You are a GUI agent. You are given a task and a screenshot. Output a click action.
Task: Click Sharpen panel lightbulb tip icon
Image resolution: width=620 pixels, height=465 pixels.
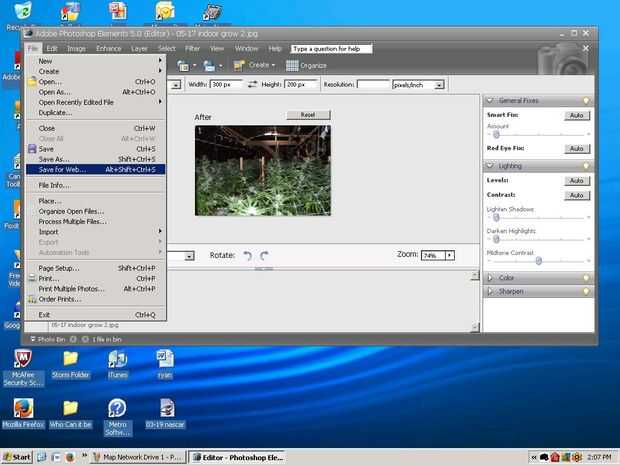pos(586,291)
